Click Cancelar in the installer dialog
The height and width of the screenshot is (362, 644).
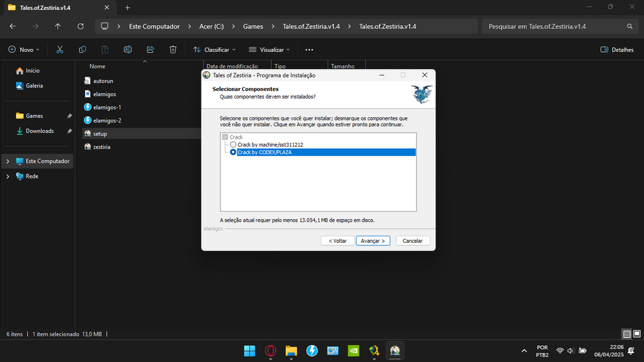coord(413,241)
